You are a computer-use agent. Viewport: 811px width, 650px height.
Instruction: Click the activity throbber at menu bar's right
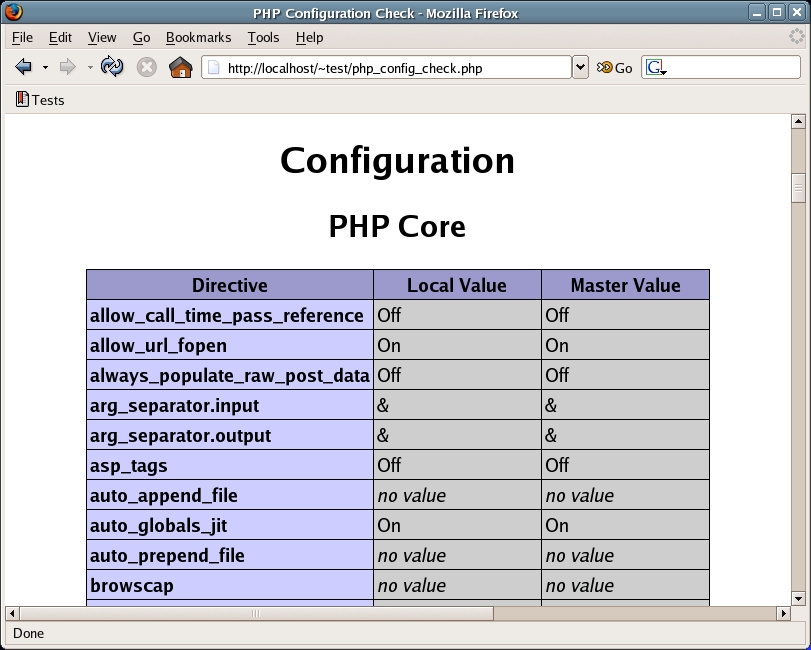[x=796, y=37]
